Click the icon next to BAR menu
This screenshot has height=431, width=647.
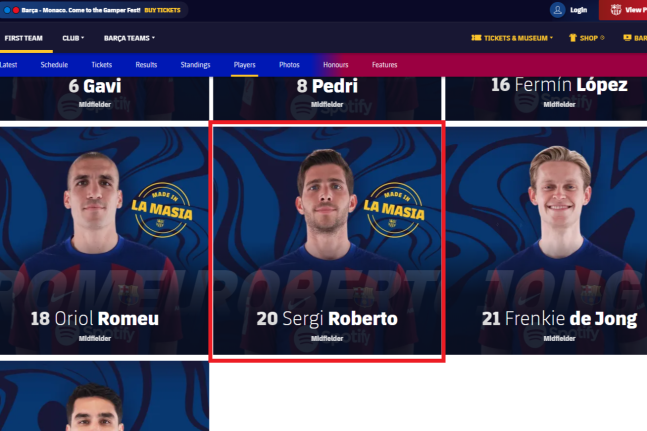click(627, 38)
